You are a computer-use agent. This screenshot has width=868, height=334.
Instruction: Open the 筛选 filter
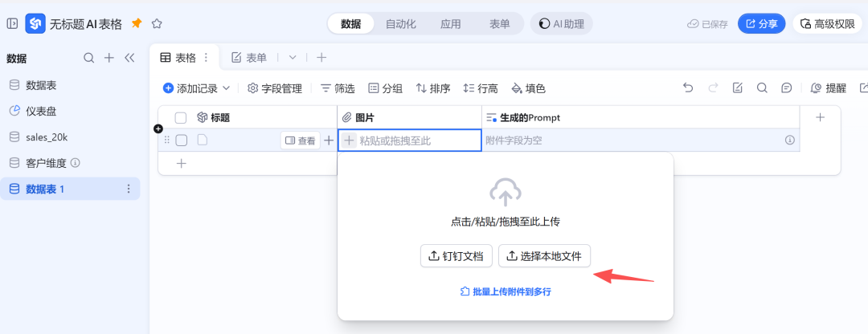point(338,88)
